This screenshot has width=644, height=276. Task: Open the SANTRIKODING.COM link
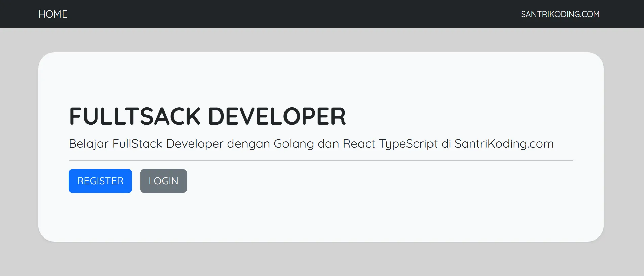point(560,14)
